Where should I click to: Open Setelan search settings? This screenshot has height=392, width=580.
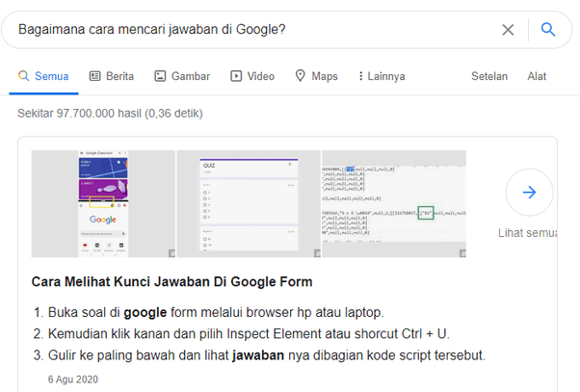tap(489, 76)
